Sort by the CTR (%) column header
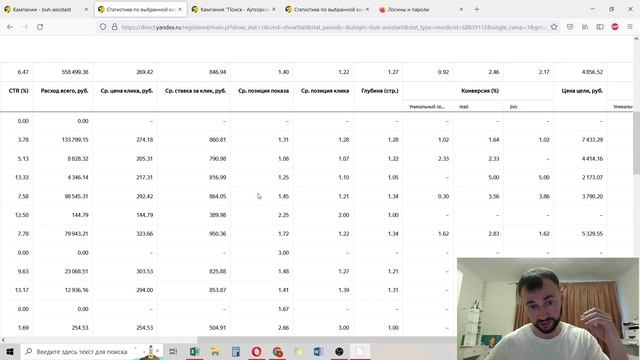The image size is (640, 360). (18, 91)
